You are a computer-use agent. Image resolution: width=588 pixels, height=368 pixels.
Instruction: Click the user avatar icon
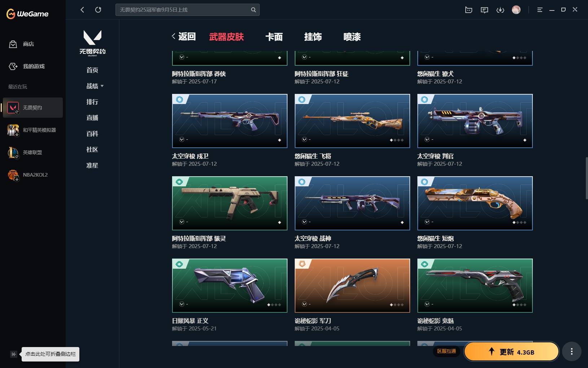click(x=516, y=10)
